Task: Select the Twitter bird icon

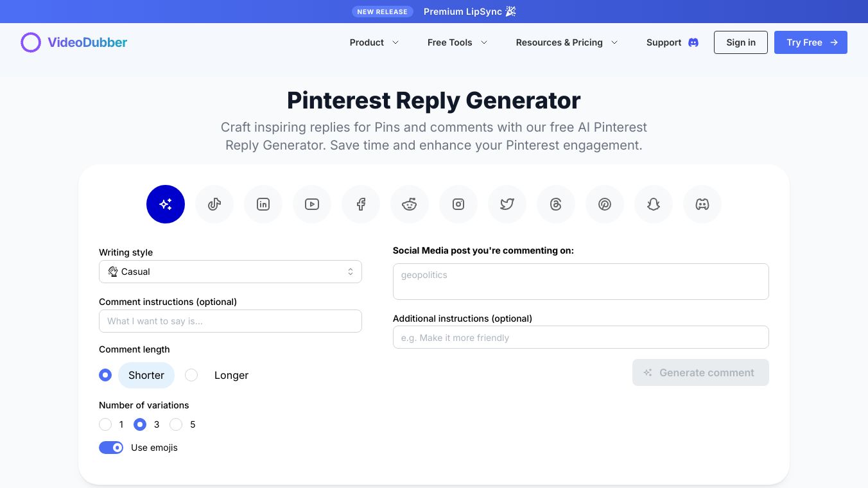Action: pos(507,204)
